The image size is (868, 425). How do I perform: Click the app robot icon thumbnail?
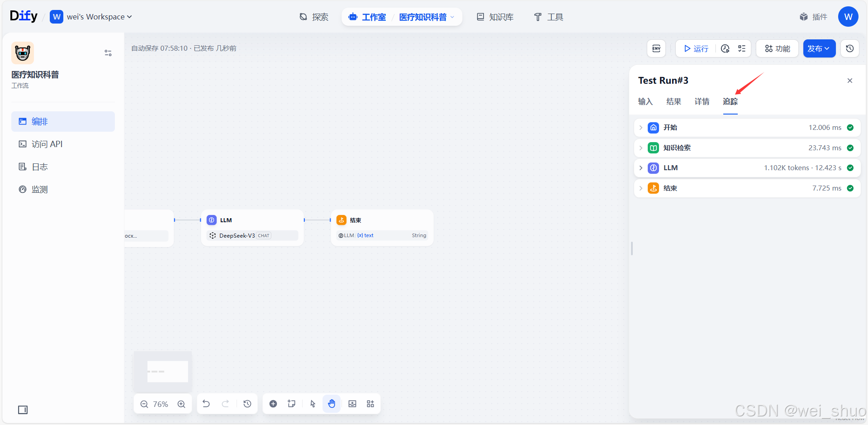click(x=23, y=53)
